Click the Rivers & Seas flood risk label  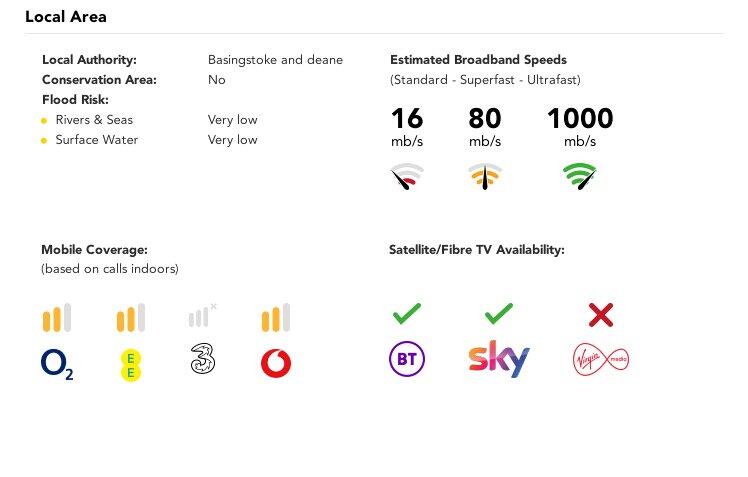pos(94,120)
